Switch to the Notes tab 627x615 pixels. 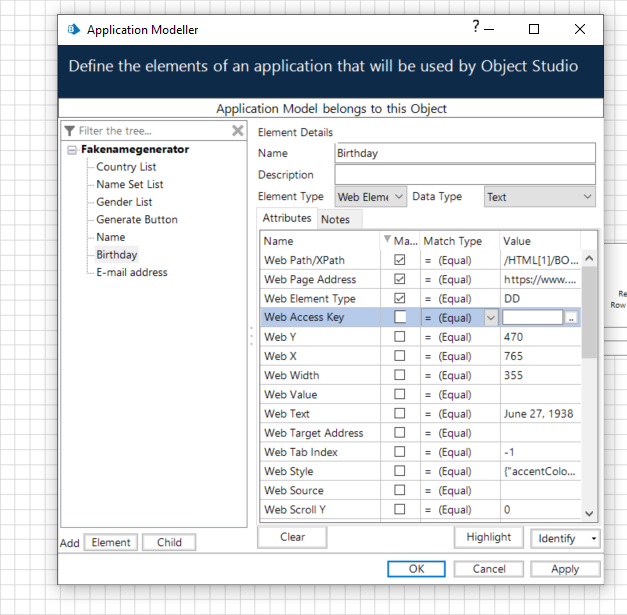(335, 219)
